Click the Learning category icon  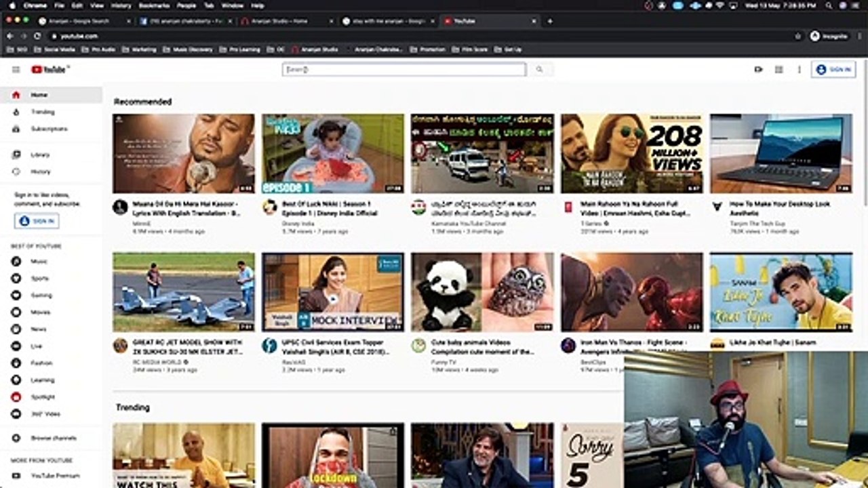pos(16,380)
